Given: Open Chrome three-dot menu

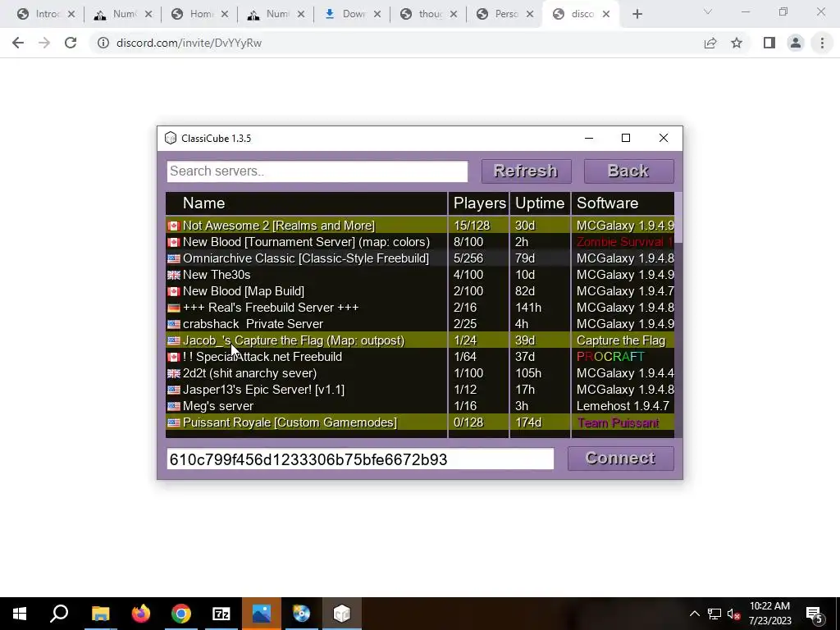Looking at the screenshot, I should (x=822, y=43).
